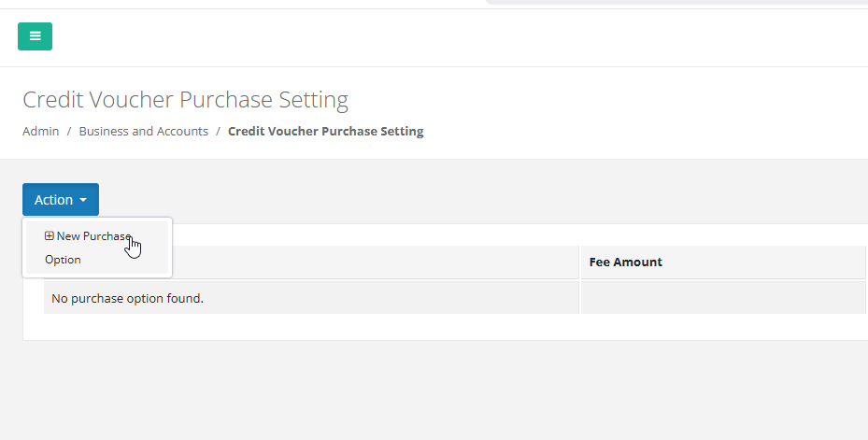The height and width of the screenshot is (440, 868).
Task: Click the word Option in dropdown menu
Action: point(63,260)
